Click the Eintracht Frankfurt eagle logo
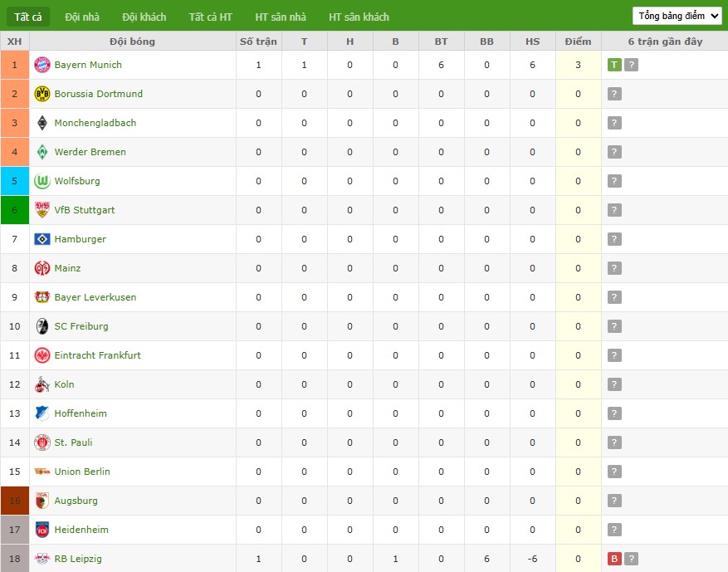 pos(42,355)
